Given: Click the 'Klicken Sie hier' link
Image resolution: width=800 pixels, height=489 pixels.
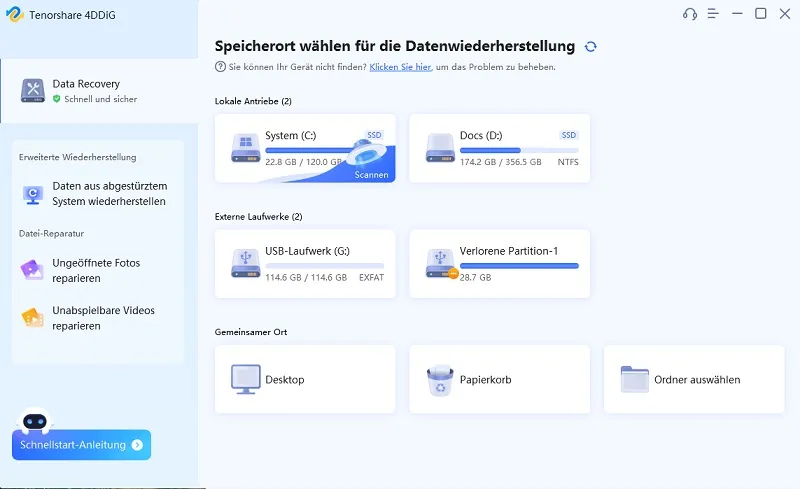Looking at the screenshot, I should (x=399, y=67).
